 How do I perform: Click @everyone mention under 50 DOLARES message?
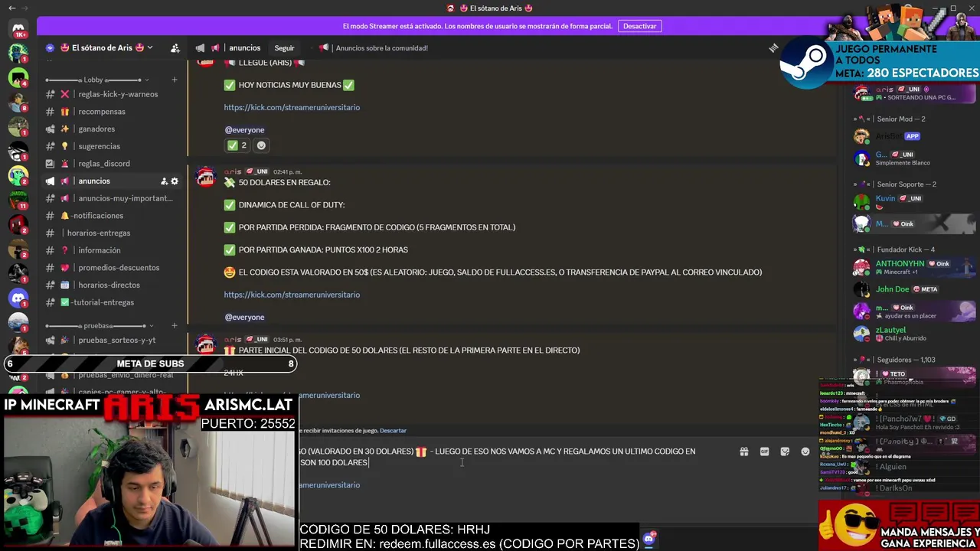pos(244,317)
